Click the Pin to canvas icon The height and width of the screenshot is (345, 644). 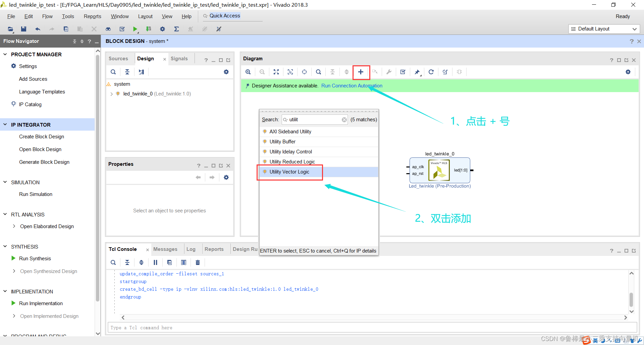417,72
